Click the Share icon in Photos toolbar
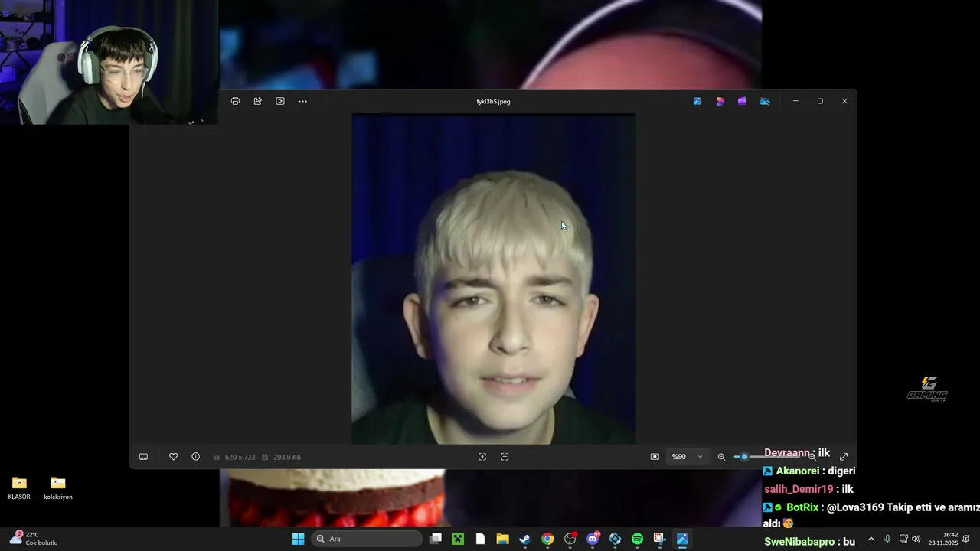Viewport: 980px width, 551px height. point(258,101)
